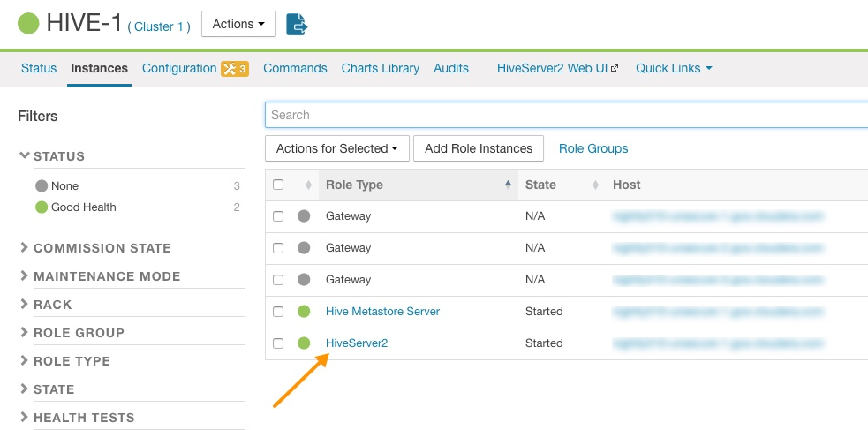Expand the Quick Links menu
Viewport: 868px width, 430px height.
pos(673,68)
